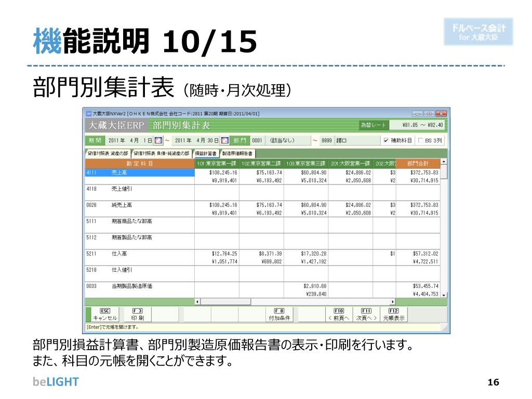
Task: Click the $12,764.25 cell in 仕入高 row
Action: pos(224,254)
